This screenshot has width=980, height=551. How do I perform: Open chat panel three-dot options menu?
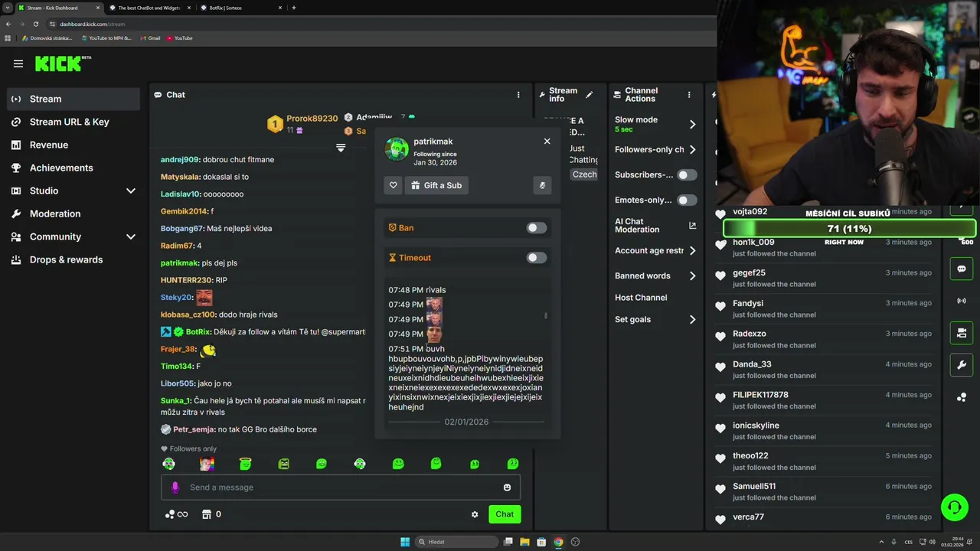pos(518,95)
